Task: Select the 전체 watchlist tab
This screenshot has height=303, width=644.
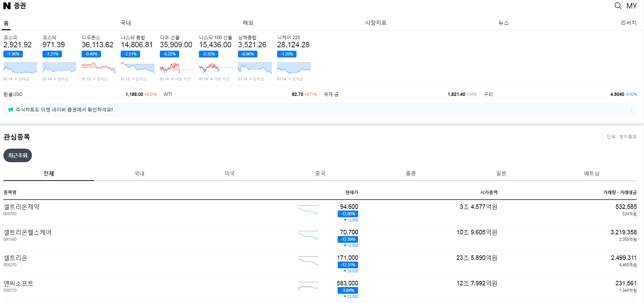Action: coord(49,173)
